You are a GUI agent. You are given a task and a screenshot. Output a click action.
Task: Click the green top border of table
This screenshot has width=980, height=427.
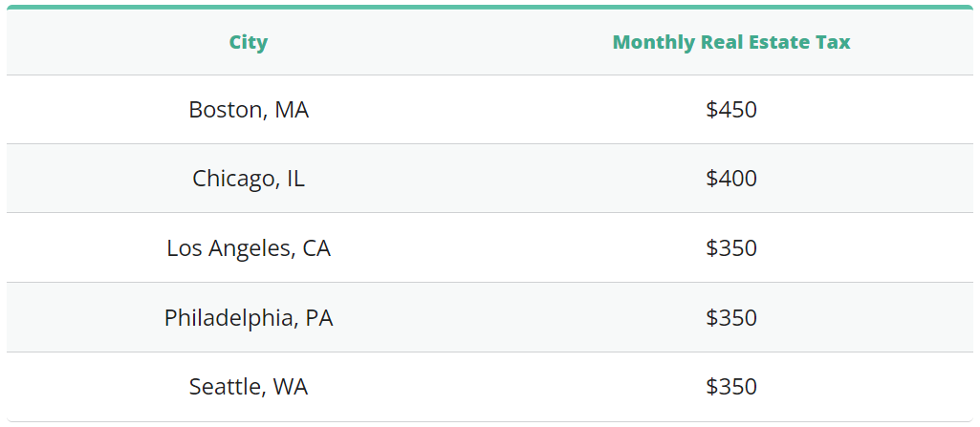pos(490,7)
